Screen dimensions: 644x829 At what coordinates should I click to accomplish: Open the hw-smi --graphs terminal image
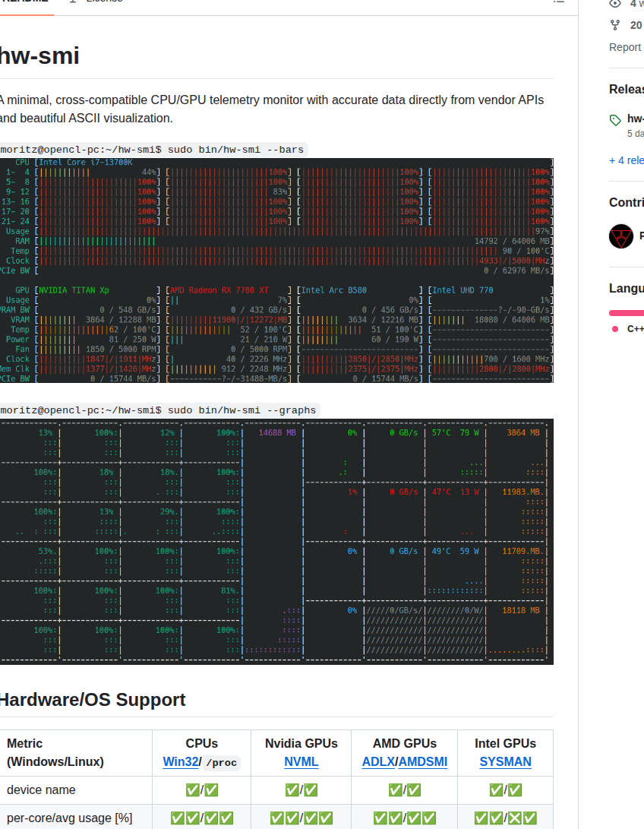point(276,541)
